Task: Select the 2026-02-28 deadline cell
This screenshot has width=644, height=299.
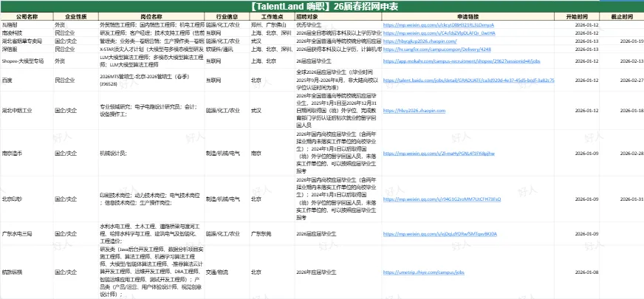Action: [x=621, y=154]
